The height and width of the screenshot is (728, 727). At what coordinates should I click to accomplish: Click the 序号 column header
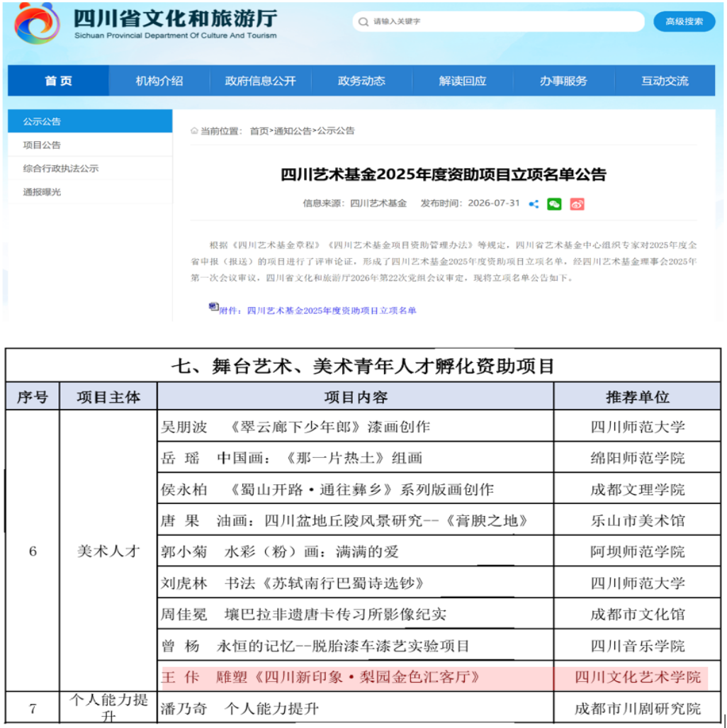tap(33, 397)
